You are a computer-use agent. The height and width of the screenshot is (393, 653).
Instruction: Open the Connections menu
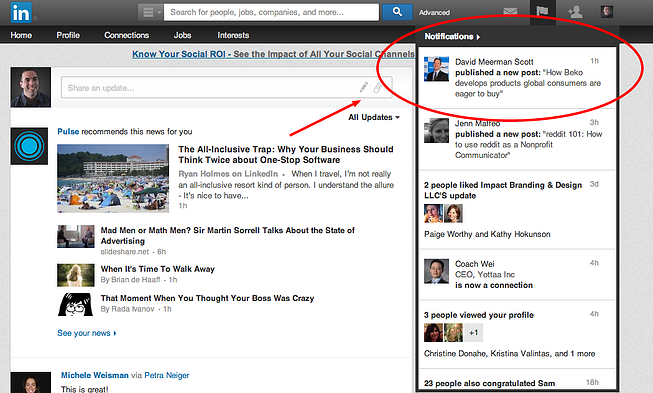coord(127,35)
